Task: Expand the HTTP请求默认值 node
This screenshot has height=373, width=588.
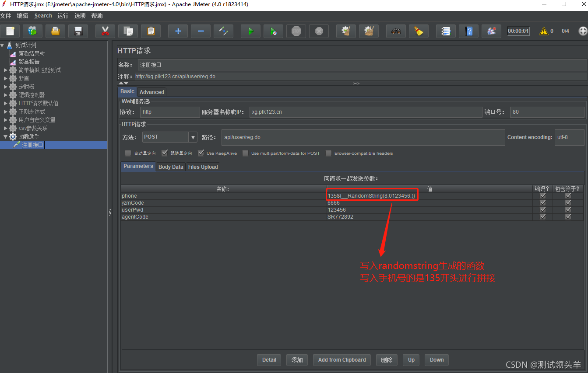Action: pos(6,103)
